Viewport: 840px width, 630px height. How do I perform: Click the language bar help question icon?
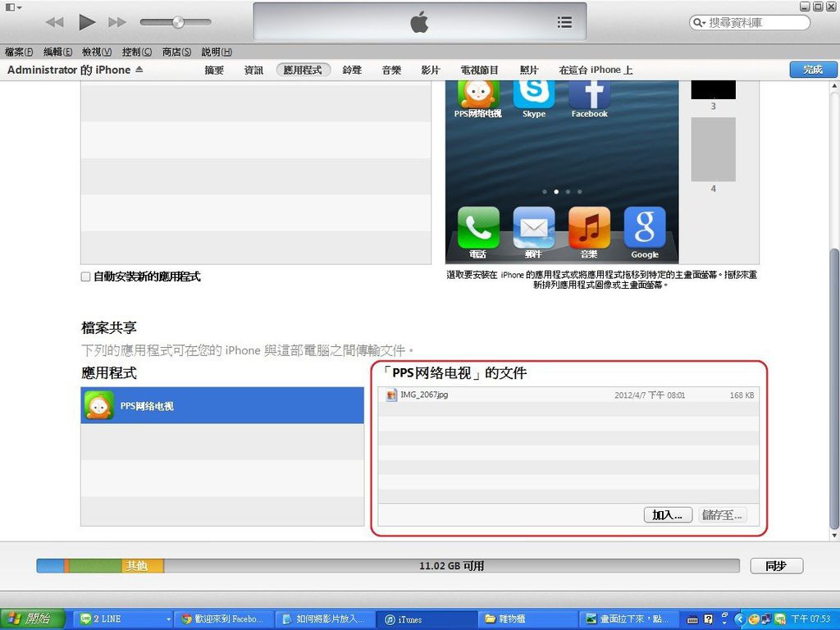708,619
